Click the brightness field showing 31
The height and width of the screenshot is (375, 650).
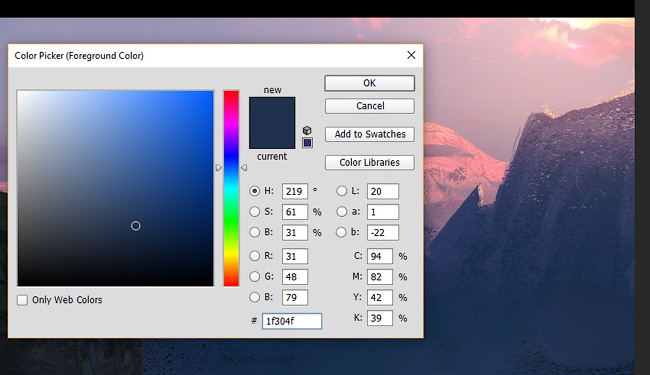[x=295, y=232]
